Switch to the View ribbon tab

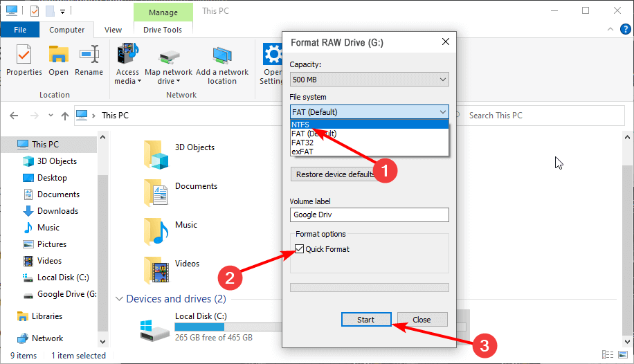pos(113,30)
